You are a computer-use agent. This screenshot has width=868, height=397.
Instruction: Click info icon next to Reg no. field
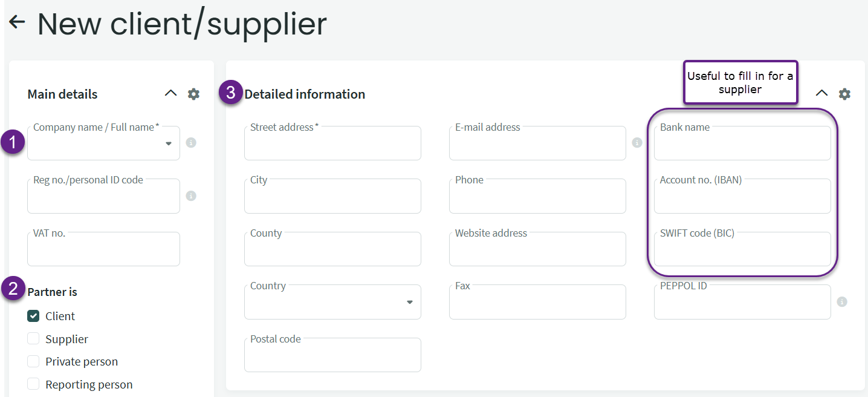coord(191,196)
